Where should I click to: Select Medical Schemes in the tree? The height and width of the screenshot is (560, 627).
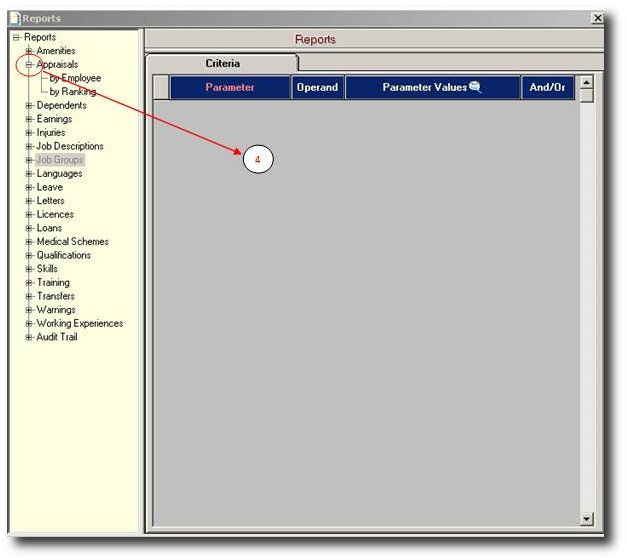(72, 242)
